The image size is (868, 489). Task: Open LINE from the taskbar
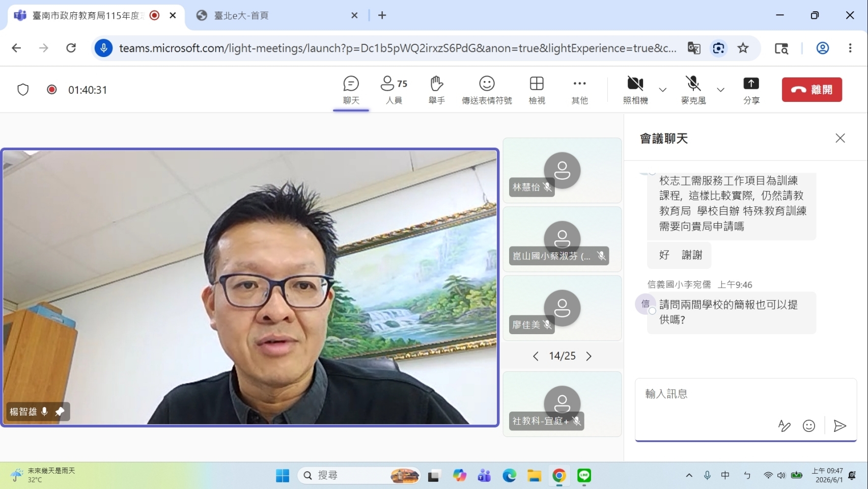584,476
